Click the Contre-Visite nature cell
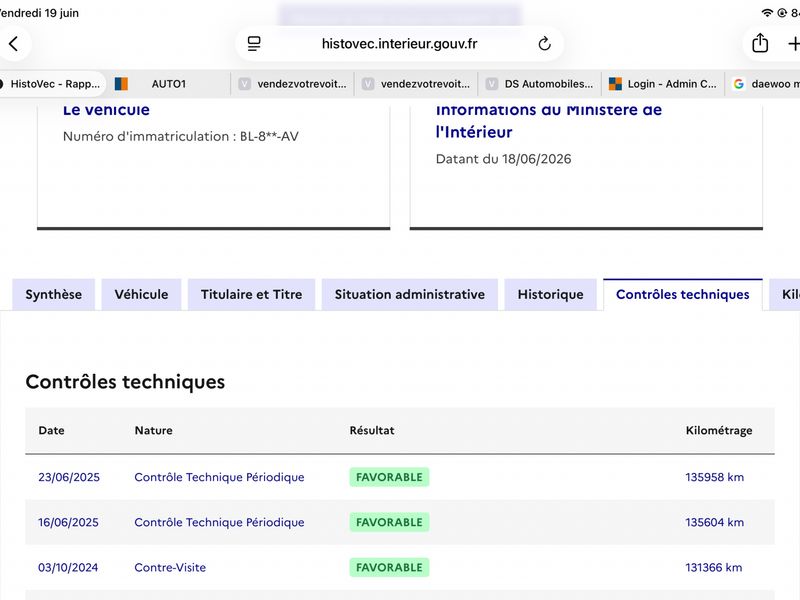Image resolution: width=800 pixels, height=600 pixels. (x=170, y=567)
